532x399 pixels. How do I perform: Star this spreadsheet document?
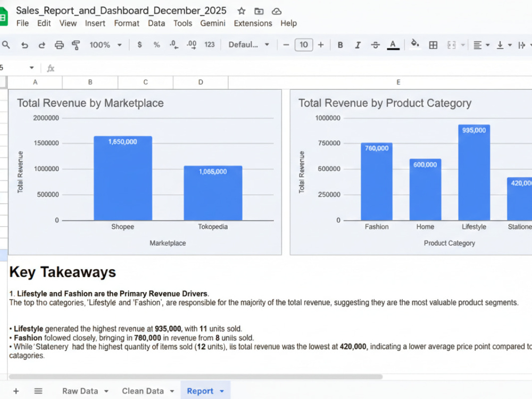241,11
